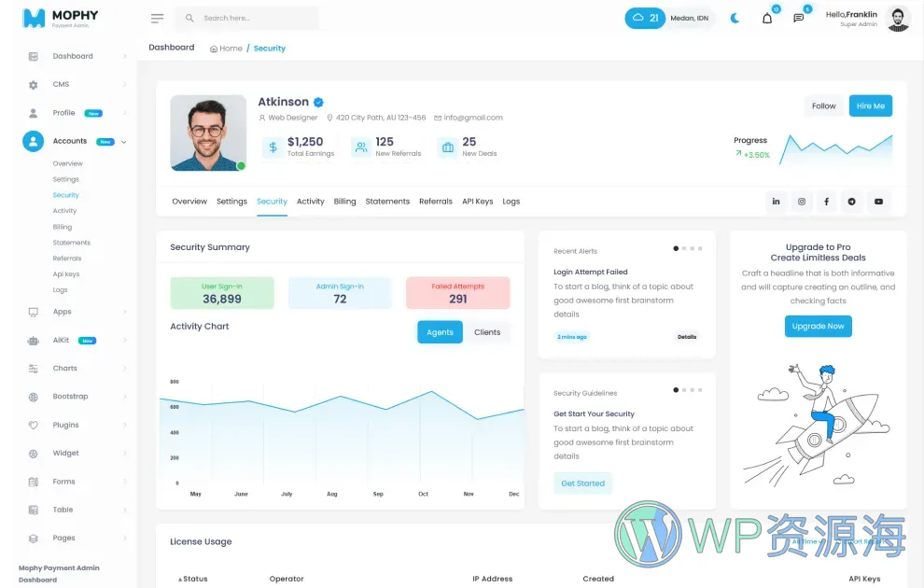This screenshot has height=588, width=924.
Task: Open Atkinson's Instagram profile icon
Action: (x=802, y=201)
